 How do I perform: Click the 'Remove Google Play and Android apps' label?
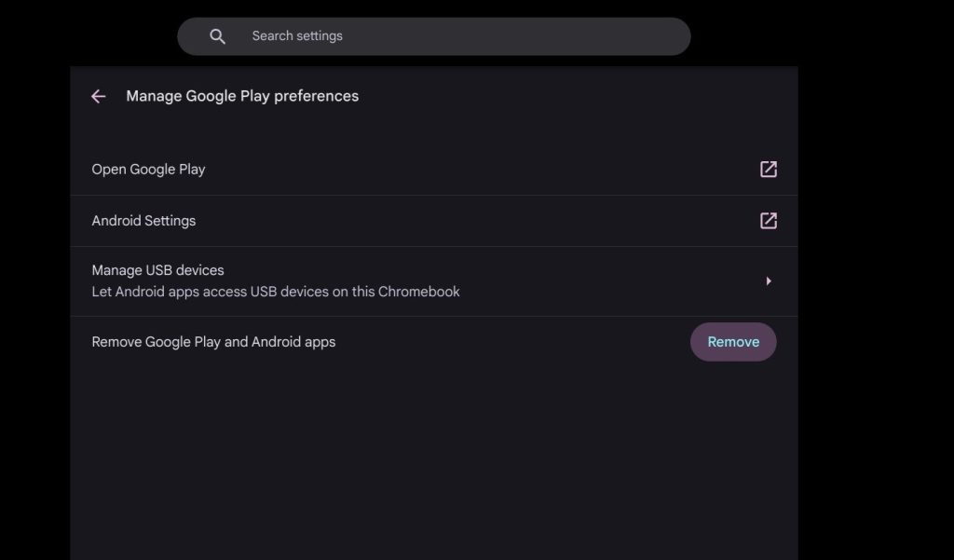pyautogui.click(x=213, y=342)
